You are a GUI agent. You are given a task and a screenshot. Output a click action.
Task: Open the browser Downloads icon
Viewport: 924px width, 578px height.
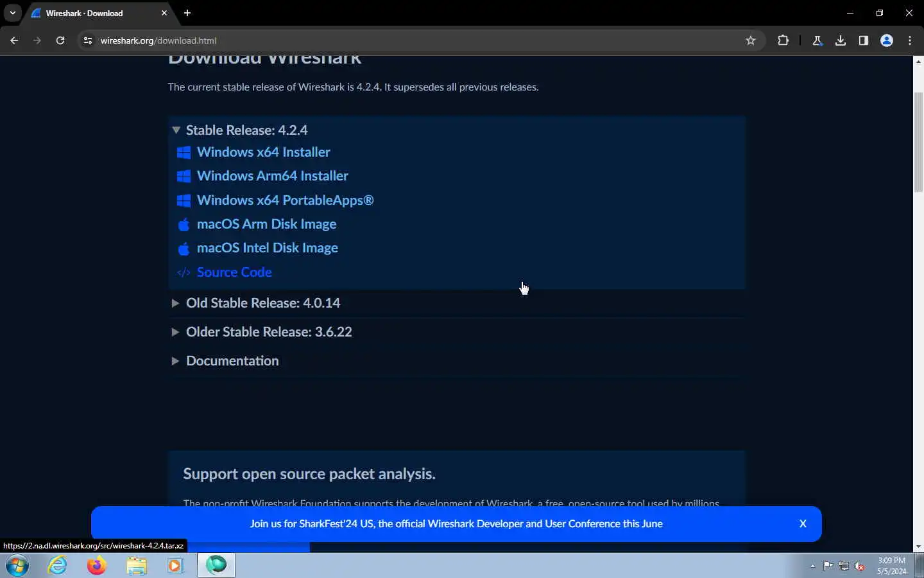coord(840,40)
